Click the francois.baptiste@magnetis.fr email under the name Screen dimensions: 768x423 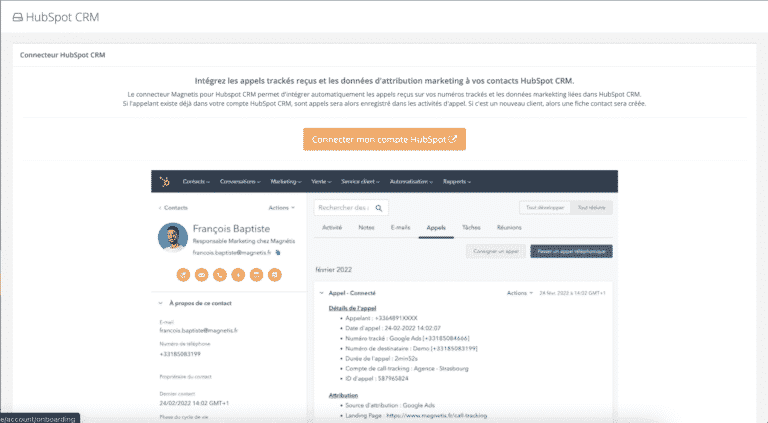click(232, 253)
